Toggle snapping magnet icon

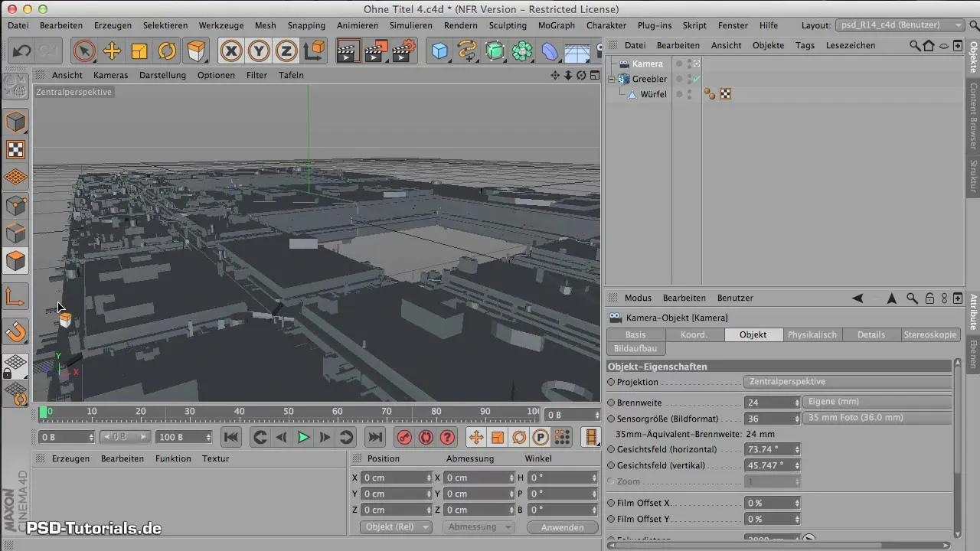[16, 331]
